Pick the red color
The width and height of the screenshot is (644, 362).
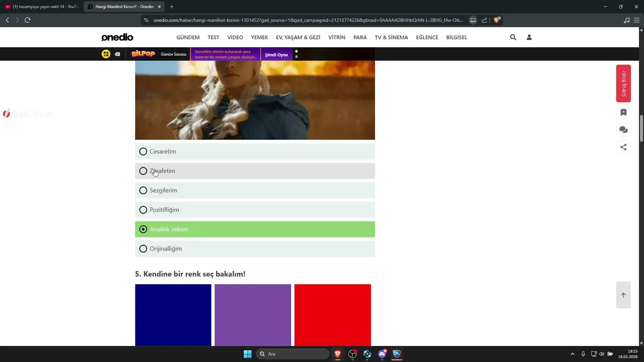[333, 315]
